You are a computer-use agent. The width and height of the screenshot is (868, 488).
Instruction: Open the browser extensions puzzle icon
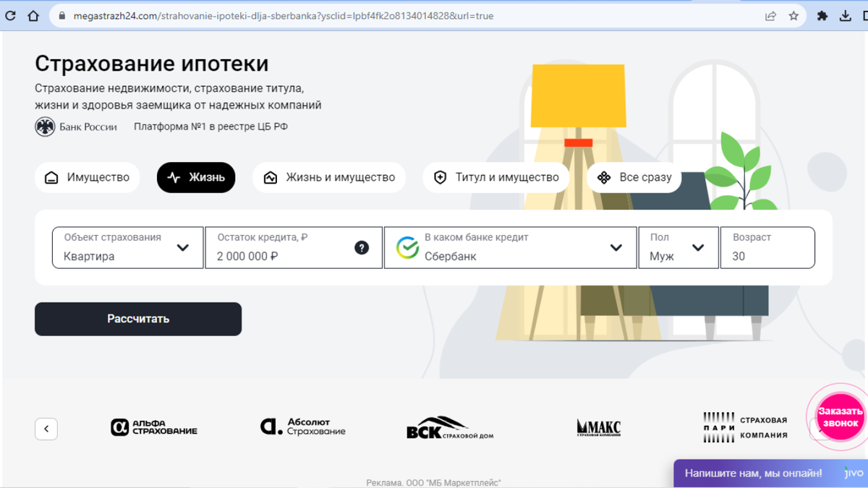[822, 16]
